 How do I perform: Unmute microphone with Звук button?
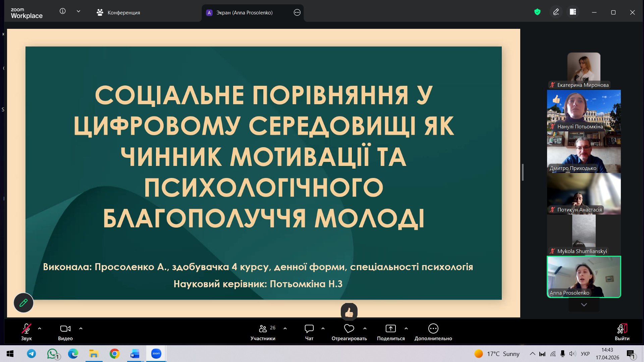[x=26, y=329]
